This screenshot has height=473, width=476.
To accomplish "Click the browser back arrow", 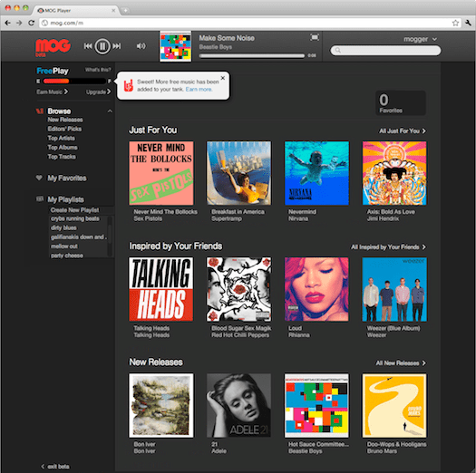I will point(8,23).
